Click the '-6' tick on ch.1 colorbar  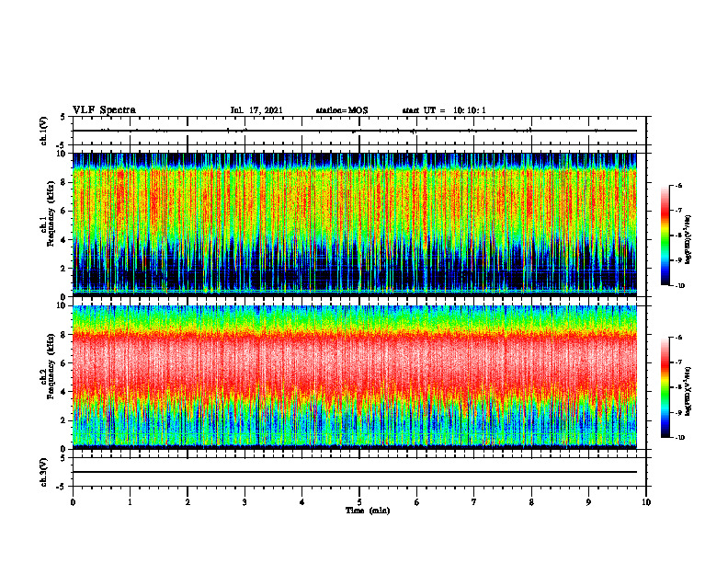coord(677,185)
